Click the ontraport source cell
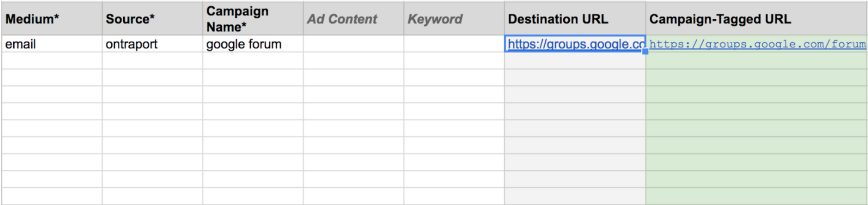The image size is (868, 205). pyautogui.click(x=152, y=44)
